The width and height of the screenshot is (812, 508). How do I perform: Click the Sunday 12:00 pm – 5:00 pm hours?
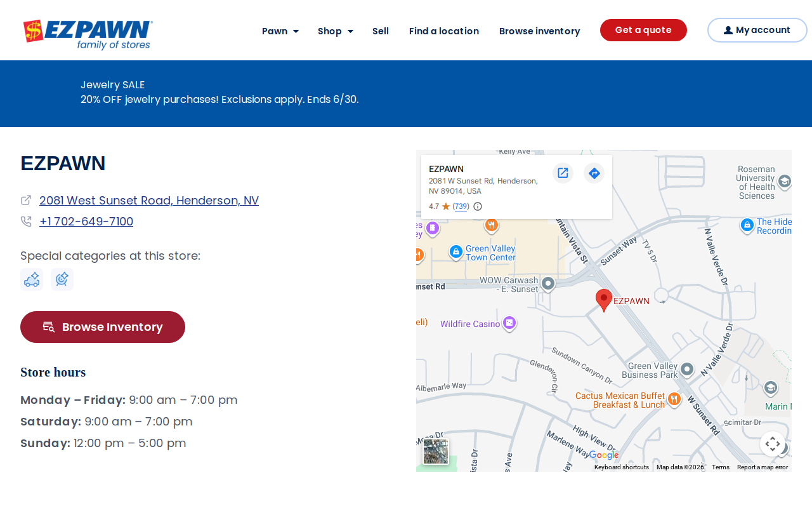(x=103, y=443)
